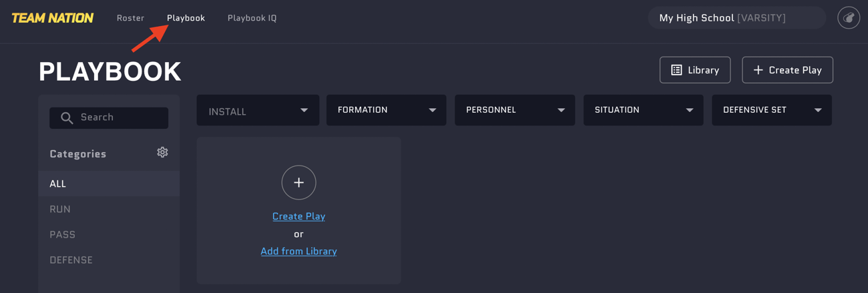Viewport: 868px width, 293px height.
Task: Switch to the Playbook tab
Action: (186, 18)
